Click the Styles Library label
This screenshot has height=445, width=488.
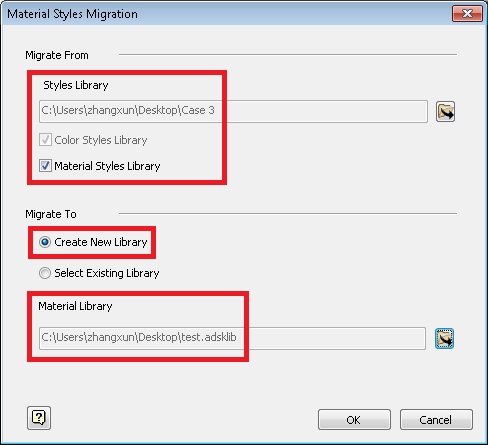[76, 85]
